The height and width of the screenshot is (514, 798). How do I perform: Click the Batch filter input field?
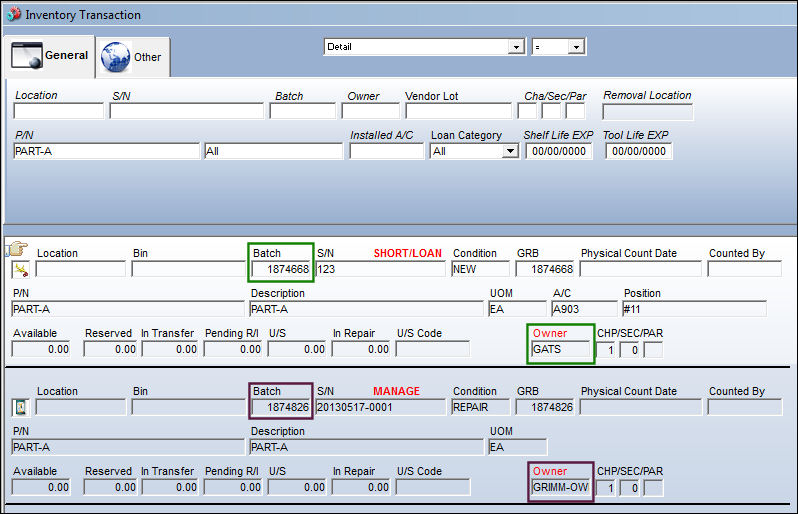click(x=302, y=111)
